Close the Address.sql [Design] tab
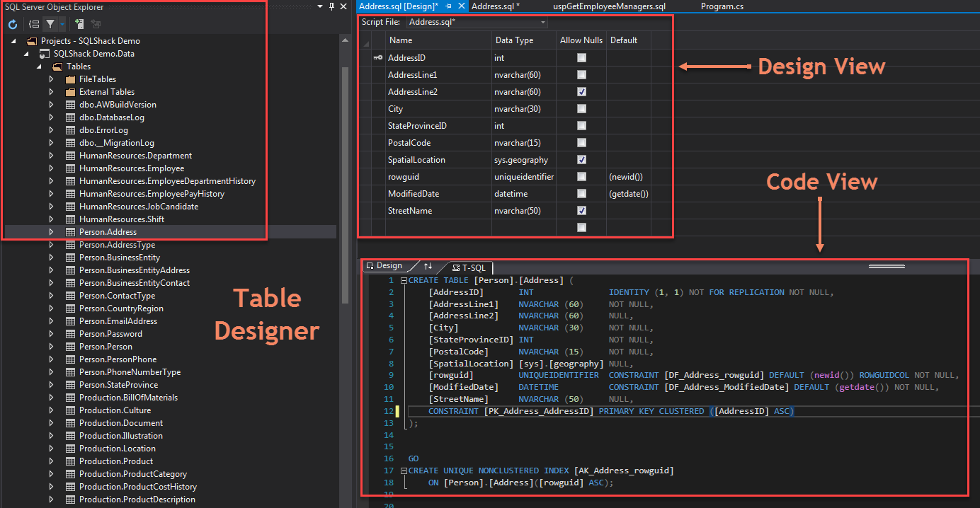 click(462, 6)
